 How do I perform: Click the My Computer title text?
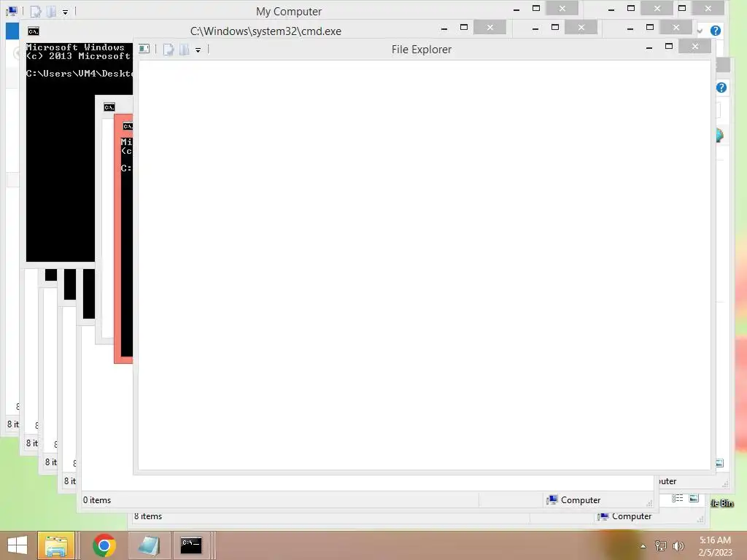(x=289, y=12)
